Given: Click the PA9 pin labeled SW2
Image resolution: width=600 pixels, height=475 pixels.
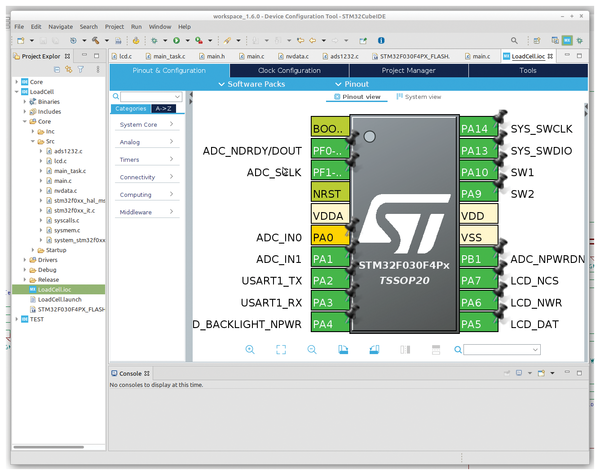Looking at the screenshot, I should click(479, 194).
